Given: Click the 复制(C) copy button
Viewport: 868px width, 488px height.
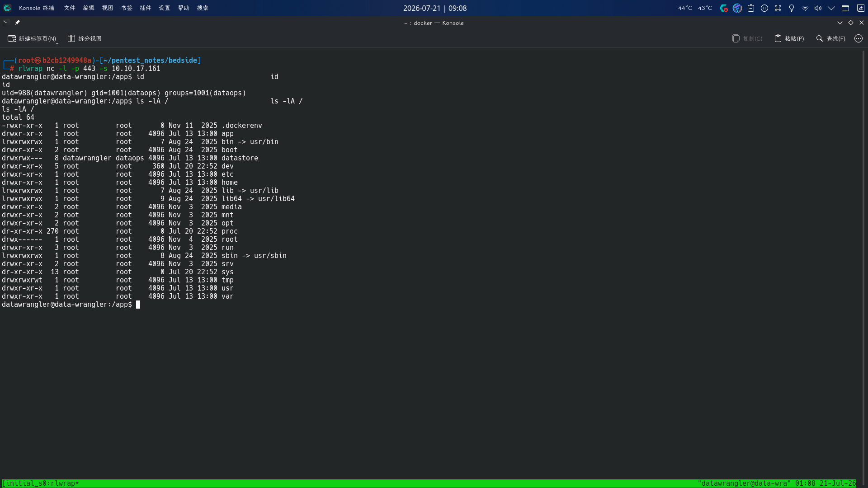Looking at the screenshot, I should coord(747,39).
